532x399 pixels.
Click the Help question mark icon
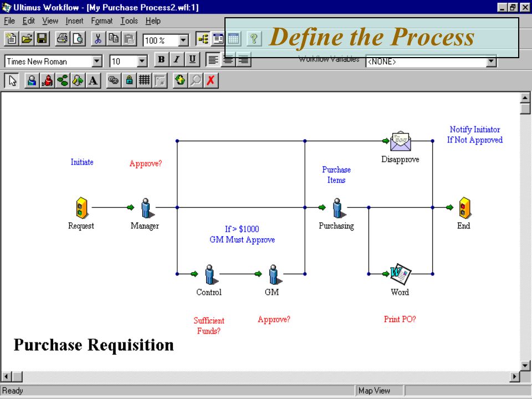254,39
